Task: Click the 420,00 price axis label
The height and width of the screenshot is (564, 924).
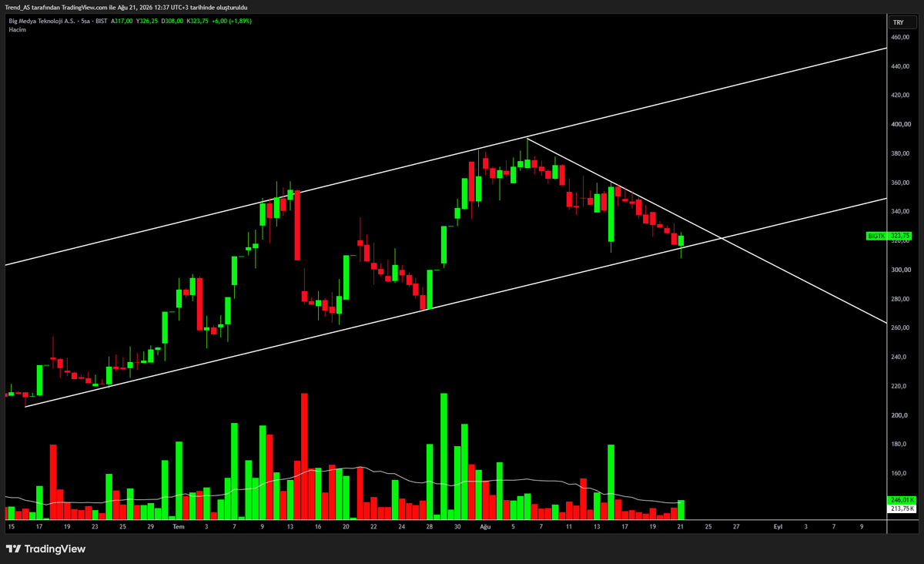Action: pos(902,96)
